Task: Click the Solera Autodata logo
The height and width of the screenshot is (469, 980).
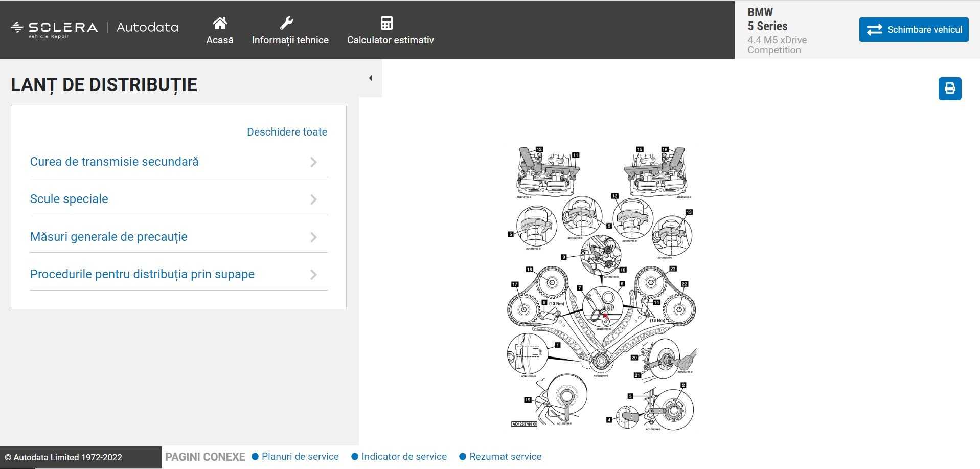Action: 95,29
